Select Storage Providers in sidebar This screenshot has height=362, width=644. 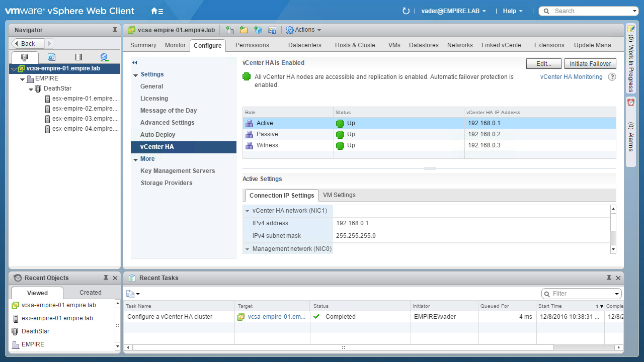[167, 183]
